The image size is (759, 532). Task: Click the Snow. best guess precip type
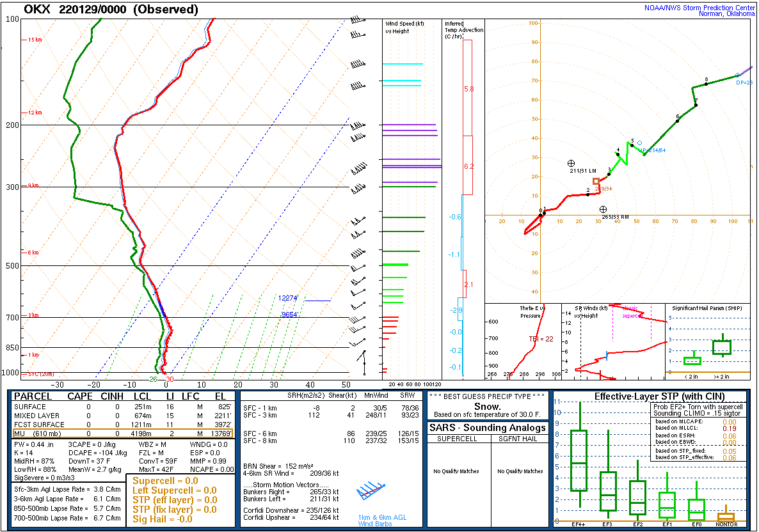point(487,406)
